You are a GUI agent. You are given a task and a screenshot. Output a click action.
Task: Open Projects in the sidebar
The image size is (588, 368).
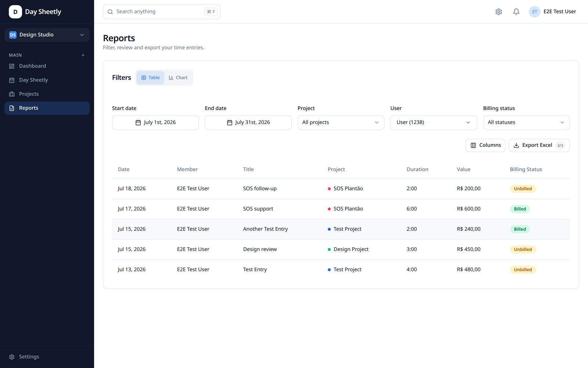[47, 94]
